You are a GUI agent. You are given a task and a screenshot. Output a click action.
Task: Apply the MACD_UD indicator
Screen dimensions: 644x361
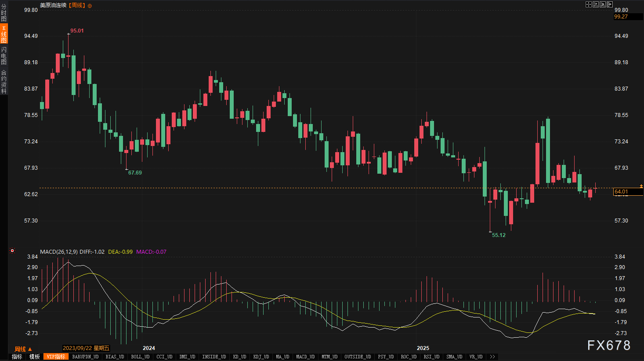click(305, 357)
